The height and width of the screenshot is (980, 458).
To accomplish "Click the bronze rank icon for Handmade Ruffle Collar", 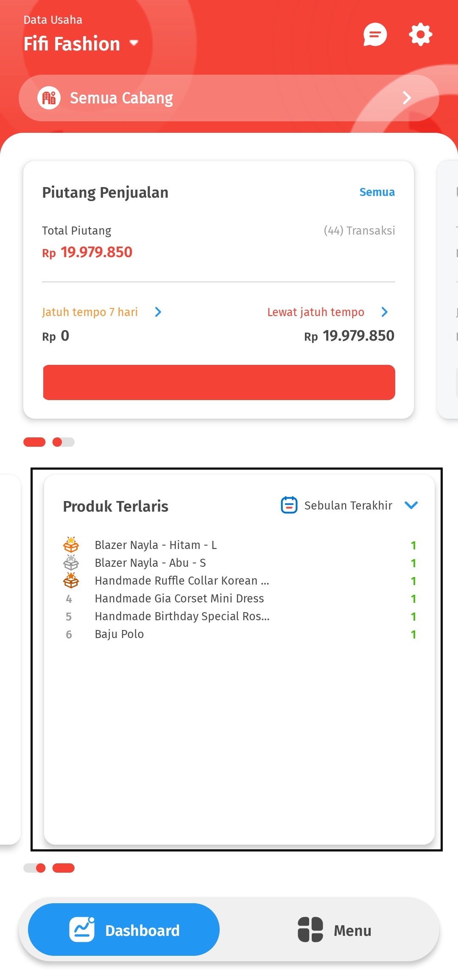I will coord(71,581).
